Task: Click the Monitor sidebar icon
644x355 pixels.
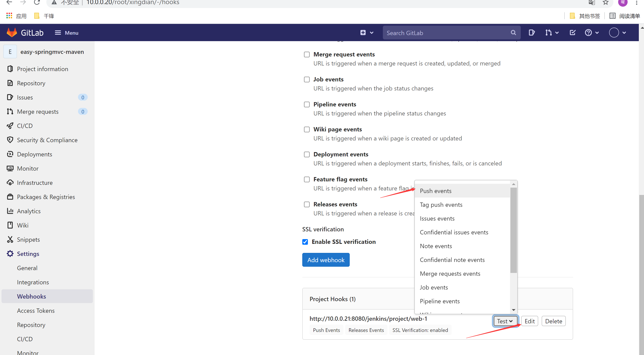Action: click(x=11, y=168)
